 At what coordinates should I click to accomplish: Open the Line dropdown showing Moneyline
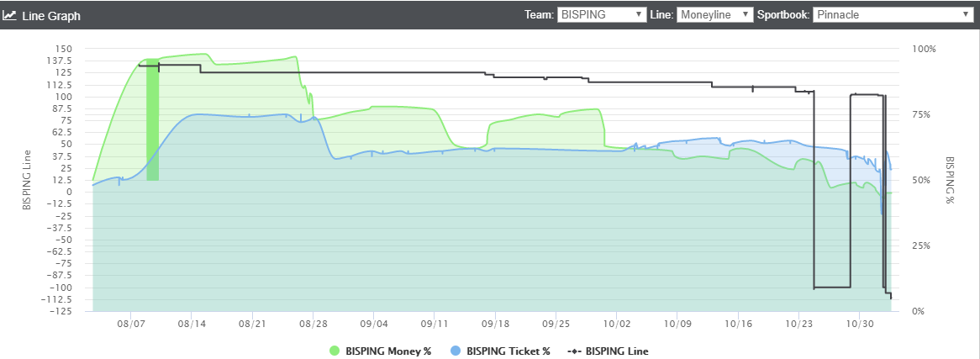(x=714, y=14)
